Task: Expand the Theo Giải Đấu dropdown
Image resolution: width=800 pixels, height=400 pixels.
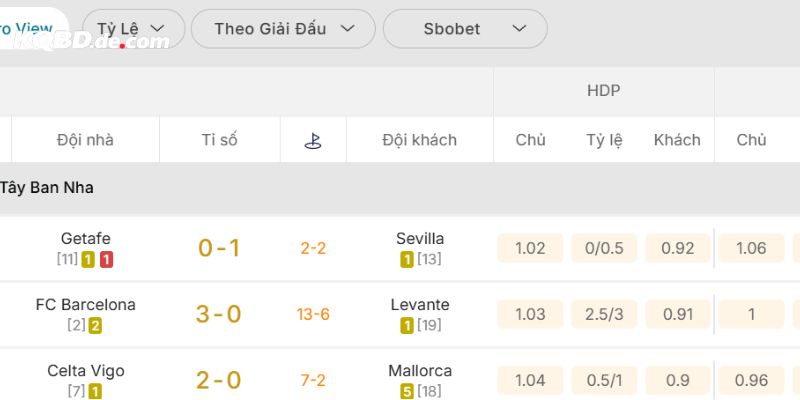Action: [x=283, y=29]
